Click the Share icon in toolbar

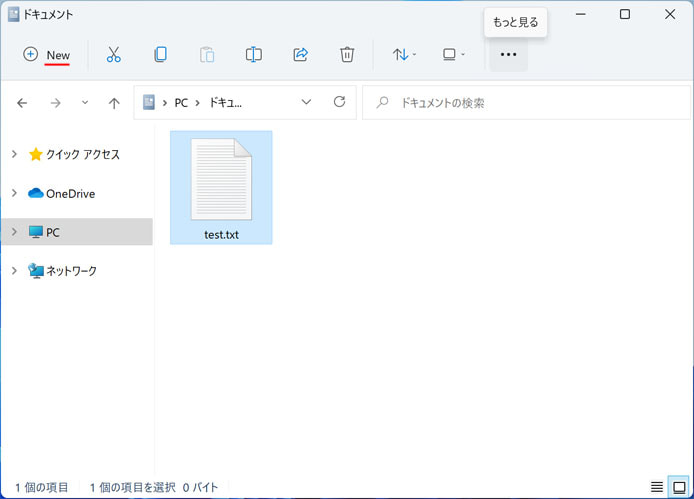tap(300, 55)
